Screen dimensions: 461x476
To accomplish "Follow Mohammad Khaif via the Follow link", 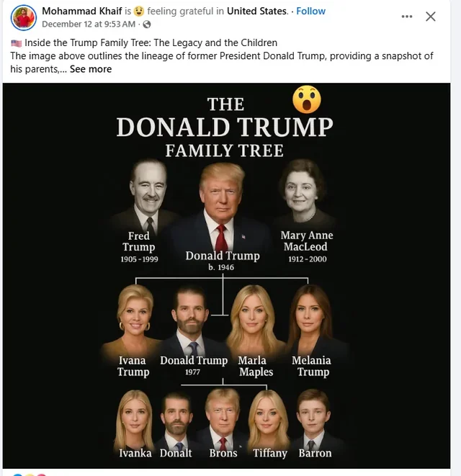I will (x=310, y=12).
